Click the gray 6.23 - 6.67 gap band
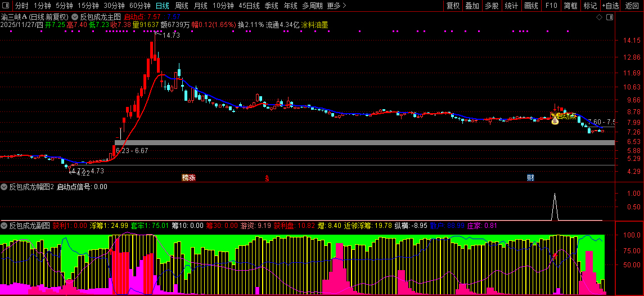The height and width of the screenshot is (296, 644). (x=364, y=142)
